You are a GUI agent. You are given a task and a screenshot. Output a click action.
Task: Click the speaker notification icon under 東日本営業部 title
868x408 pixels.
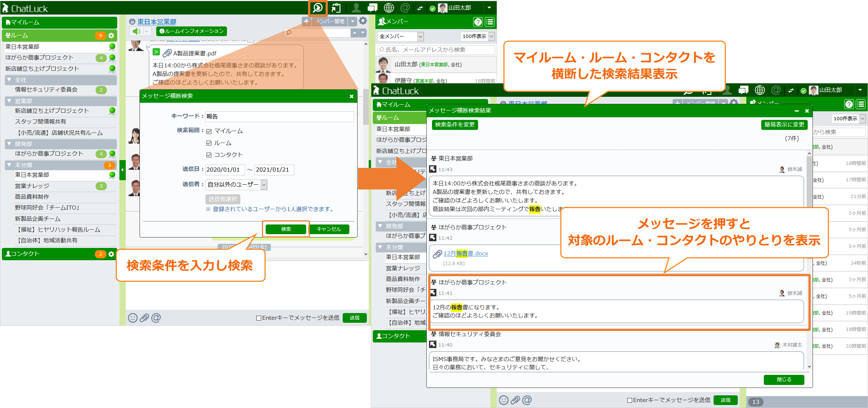(137, 31)
